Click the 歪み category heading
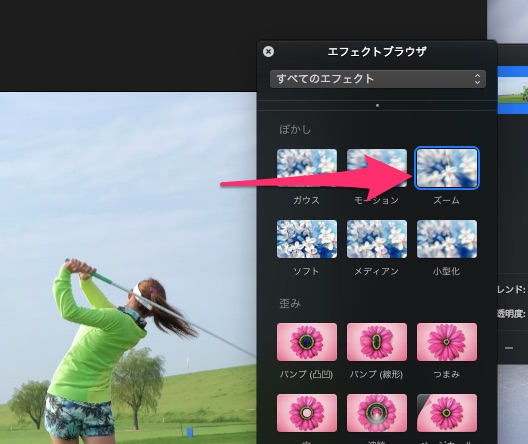 pos(290,303)
